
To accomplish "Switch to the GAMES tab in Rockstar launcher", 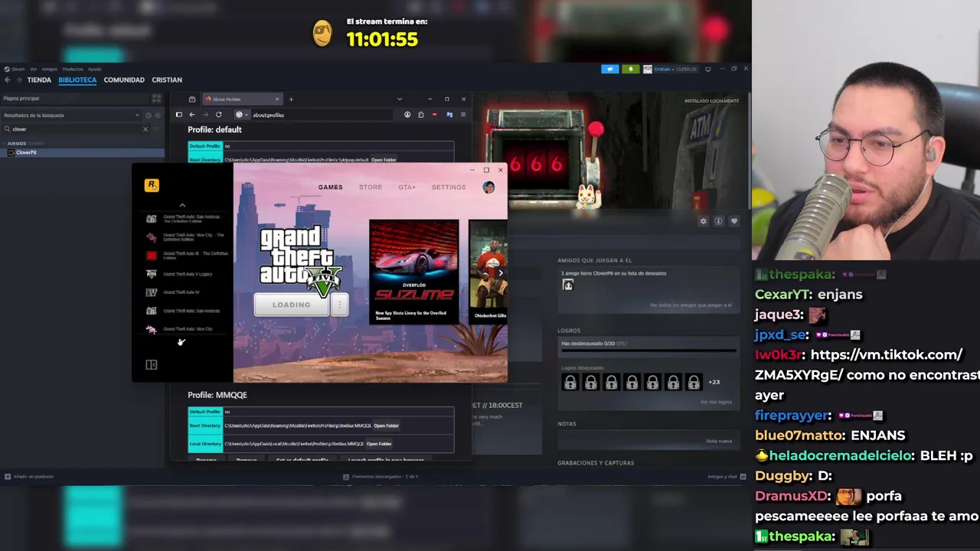I will coord(331,187).
